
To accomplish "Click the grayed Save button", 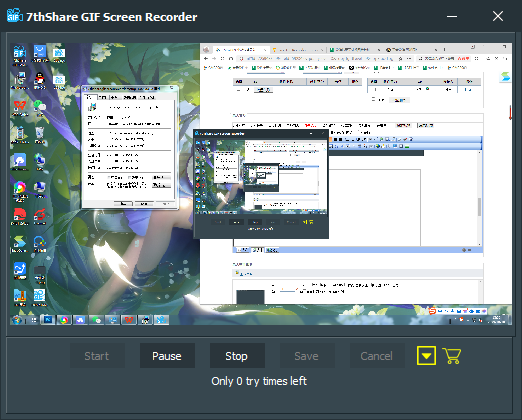I will [307, 356].
